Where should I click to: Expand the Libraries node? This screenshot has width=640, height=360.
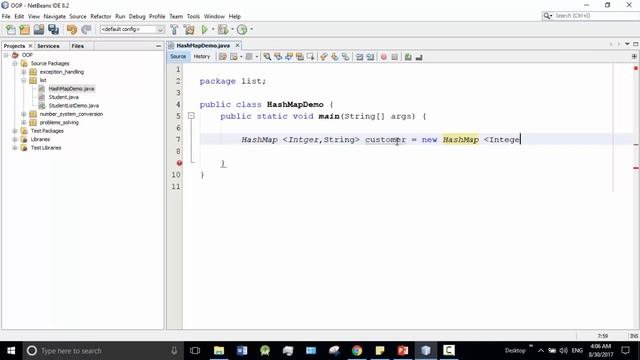click(15, 140)
